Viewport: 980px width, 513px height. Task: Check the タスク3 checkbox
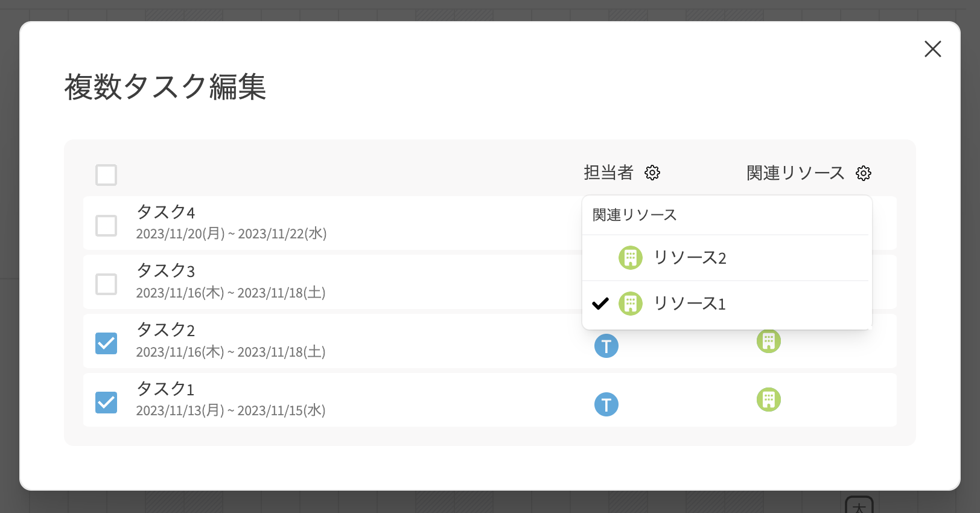pyautogui.click(x=106, y=284)
